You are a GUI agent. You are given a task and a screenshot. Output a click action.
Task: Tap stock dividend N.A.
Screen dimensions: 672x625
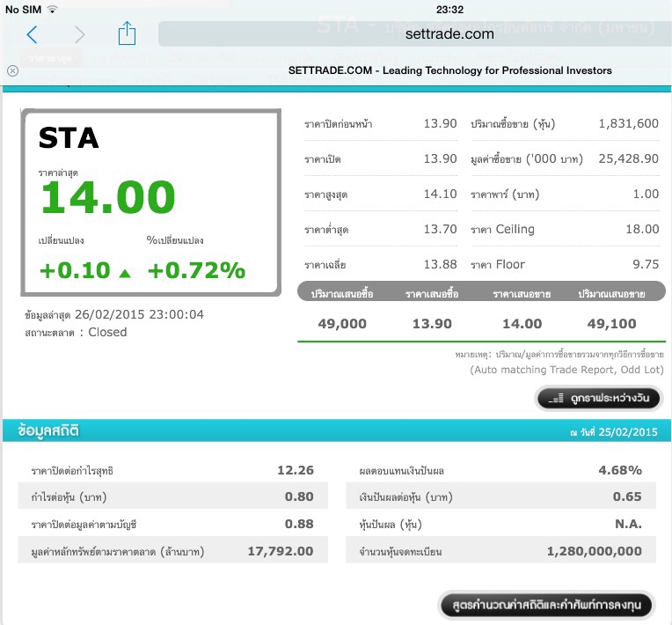(x=628, y=524)
